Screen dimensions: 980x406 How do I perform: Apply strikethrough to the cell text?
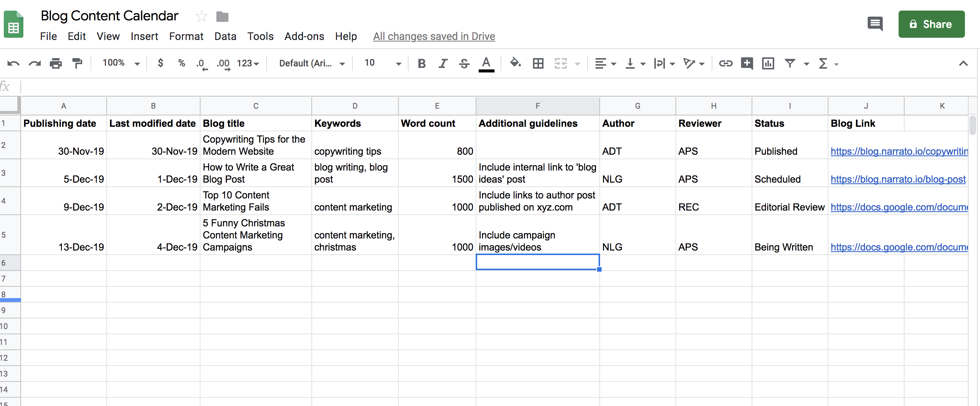[464, 63]
